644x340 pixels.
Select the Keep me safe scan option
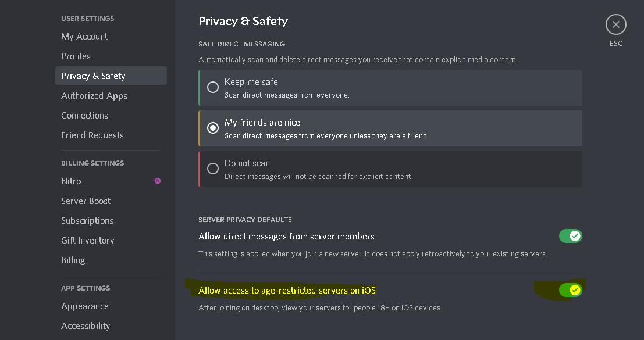pos(213,87)
